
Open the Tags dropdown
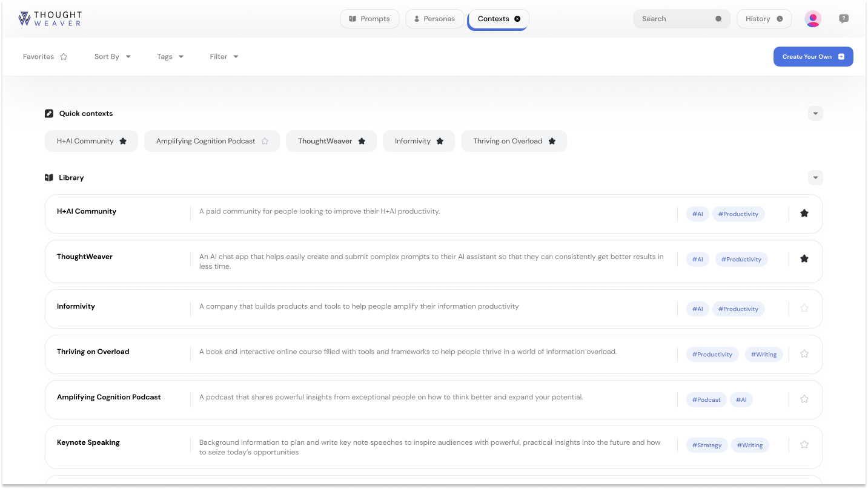tap(170, 57)
